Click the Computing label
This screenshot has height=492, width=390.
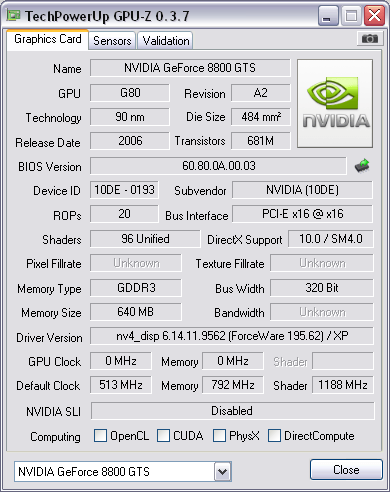click(x=55, y=437)
